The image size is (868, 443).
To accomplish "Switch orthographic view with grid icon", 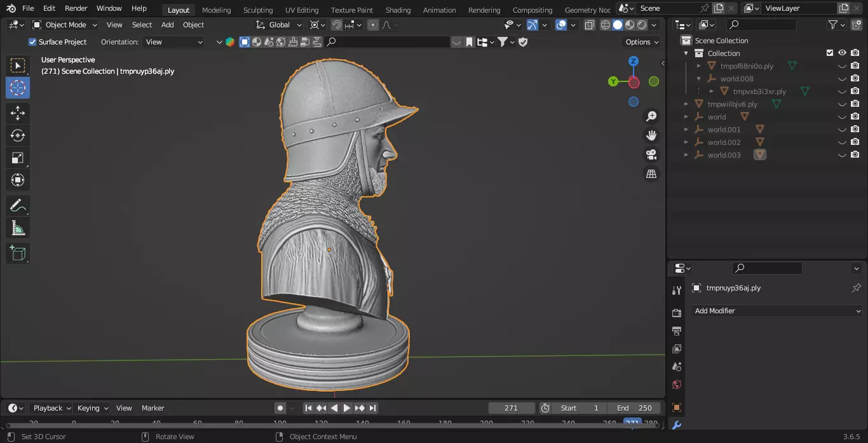I will [x=651, y=174].
